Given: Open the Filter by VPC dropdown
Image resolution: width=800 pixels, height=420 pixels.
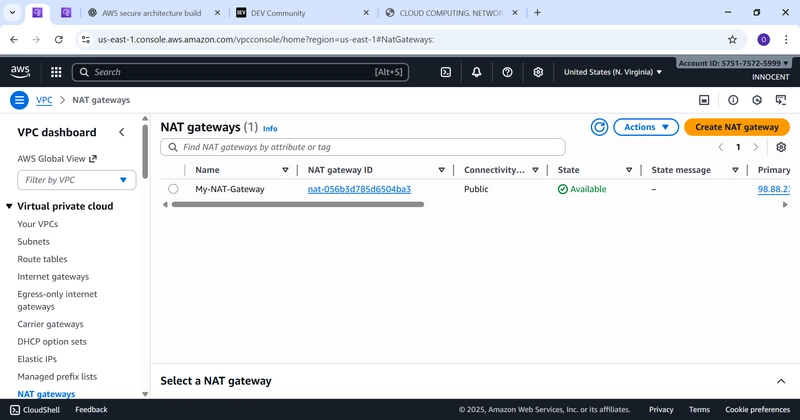Looking at the screenshot, I should pyautogui.click(x=77, y=180).
